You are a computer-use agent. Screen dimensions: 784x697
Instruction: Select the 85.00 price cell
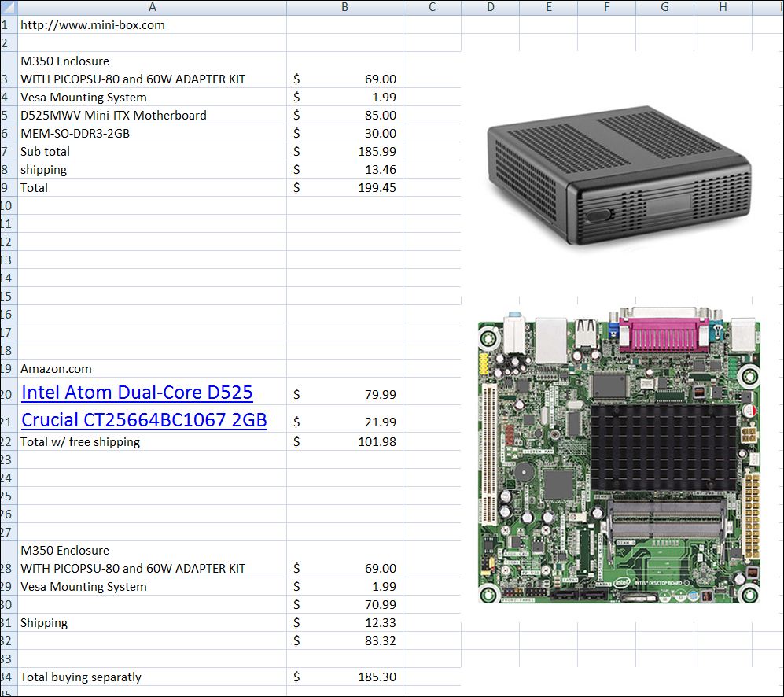tap(344, 115)
